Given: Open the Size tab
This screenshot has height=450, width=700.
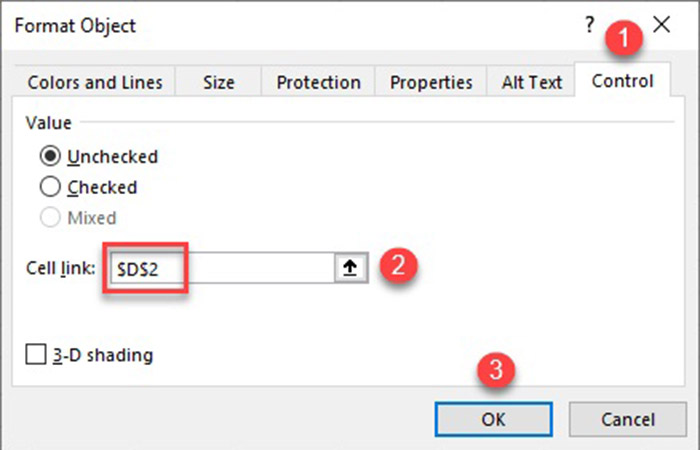Looking at the screenshot, I should click(219, 82).
